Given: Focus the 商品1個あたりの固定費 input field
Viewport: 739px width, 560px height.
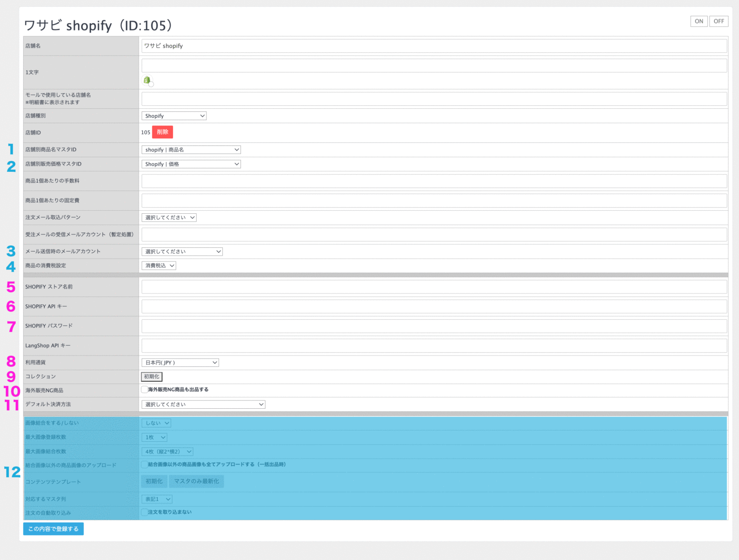Looking at the screenshot, I should pos(434,200).
